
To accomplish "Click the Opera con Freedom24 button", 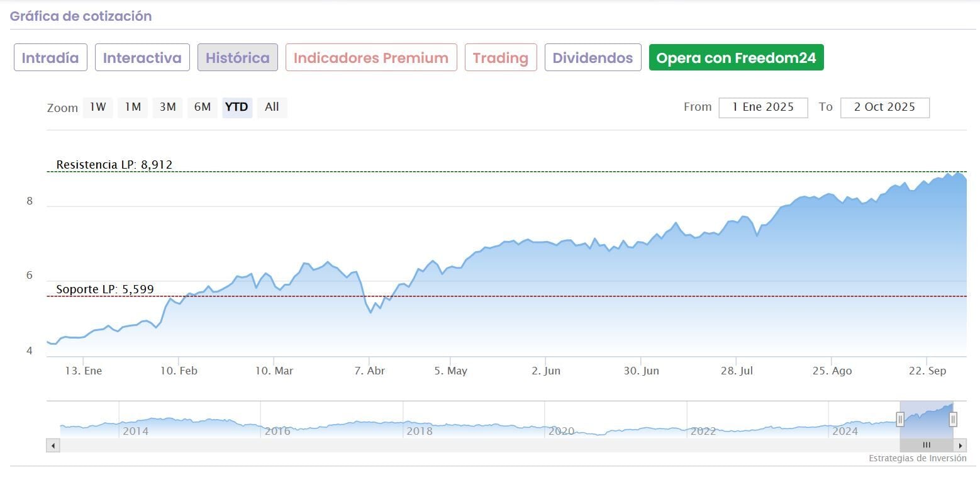I will click(736, 58).
